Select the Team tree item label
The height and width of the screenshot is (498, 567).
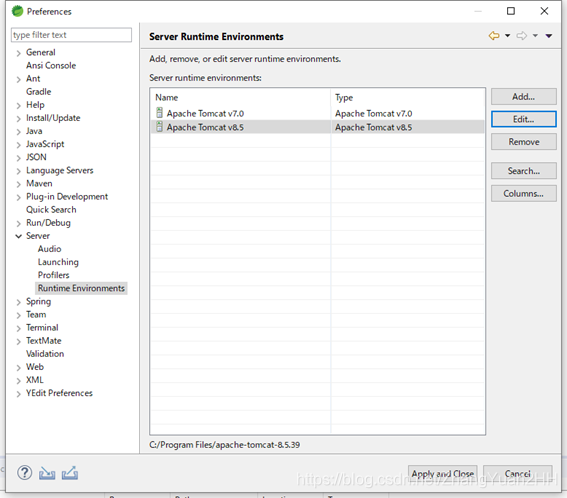[36, 314]
